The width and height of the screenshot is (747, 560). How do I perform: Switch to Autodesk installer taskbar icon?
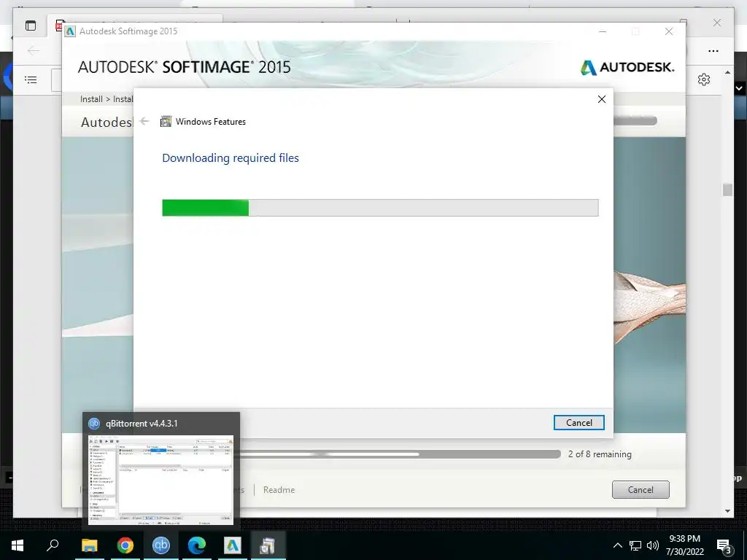click(x=233, y=545)
